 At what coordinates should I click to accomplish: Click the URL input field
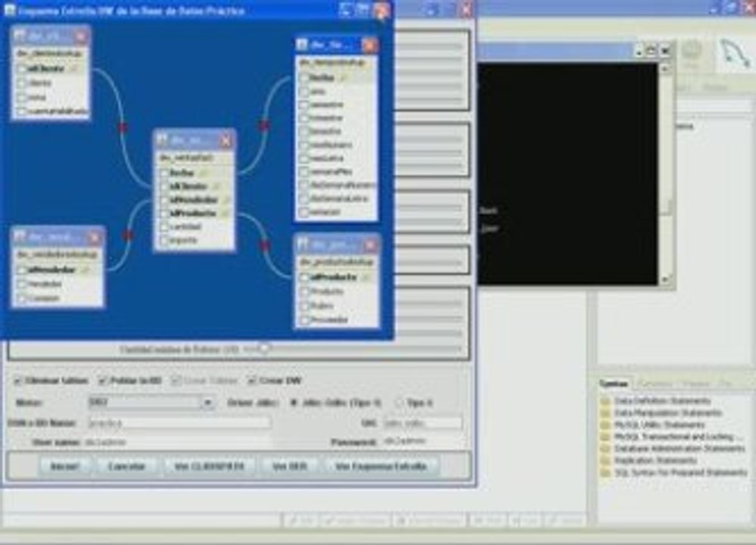point(423,423)
